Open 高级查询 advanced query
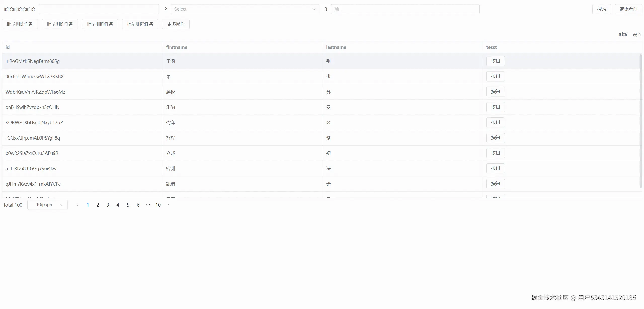Viewport: 644px width, 309px height. 628,9
